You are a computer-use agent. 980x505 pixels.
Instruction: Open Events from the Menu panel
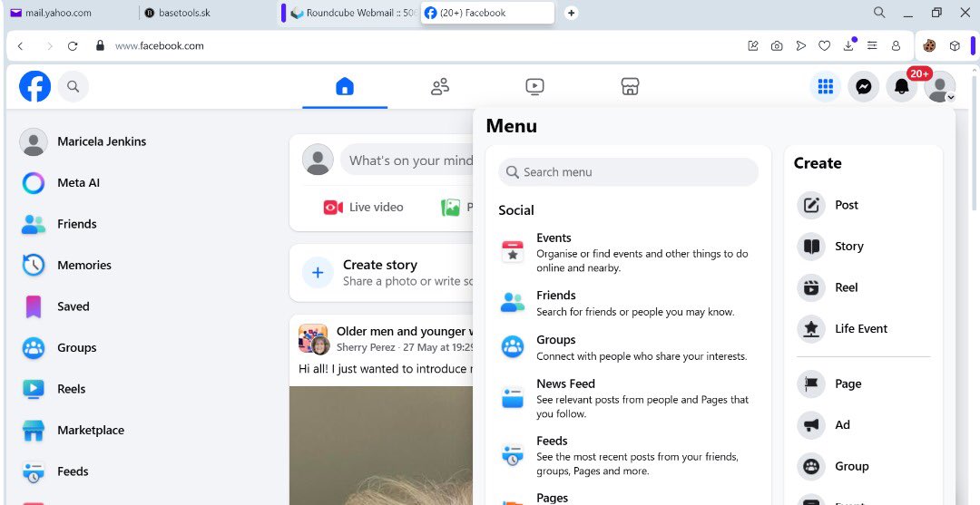point(628,252)
